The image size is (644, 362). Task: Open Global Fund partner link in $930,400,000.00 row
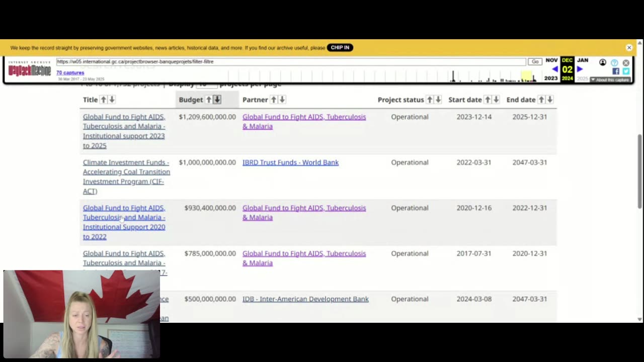pos(304,212)
